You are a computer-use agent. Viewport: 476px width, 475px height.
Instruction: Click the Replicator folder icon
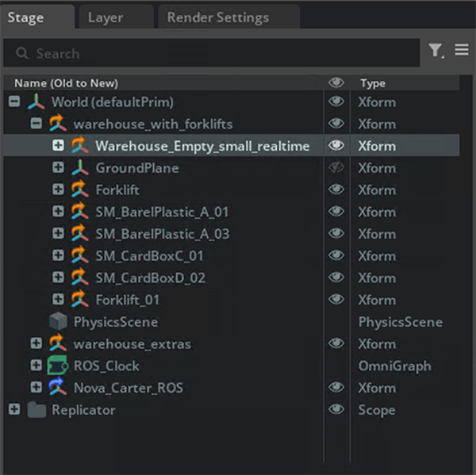(x=36, y=410)
